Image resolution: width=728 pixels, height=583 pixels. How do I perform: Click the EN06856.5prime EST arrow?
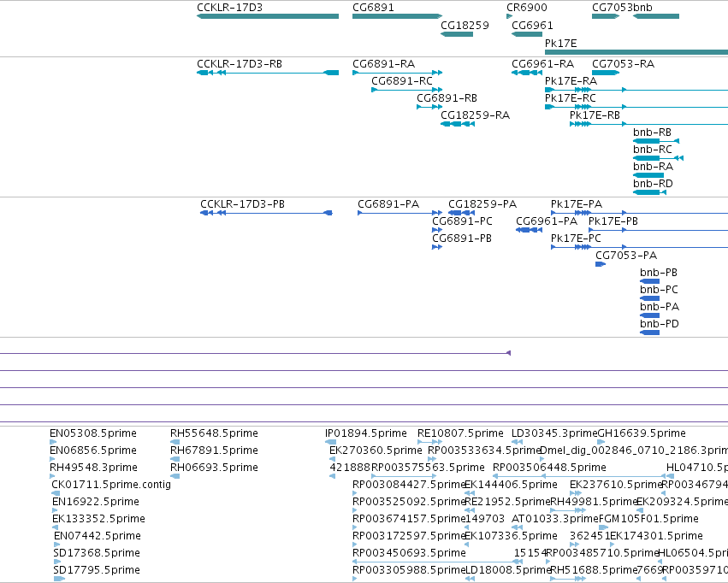(x=52, y=459)
